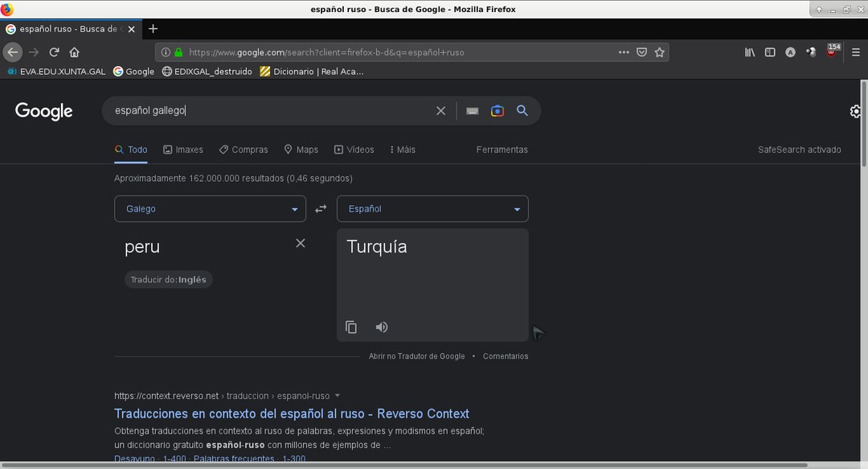
Task: Copy the translated text Turquía
Action: (351, 327)
